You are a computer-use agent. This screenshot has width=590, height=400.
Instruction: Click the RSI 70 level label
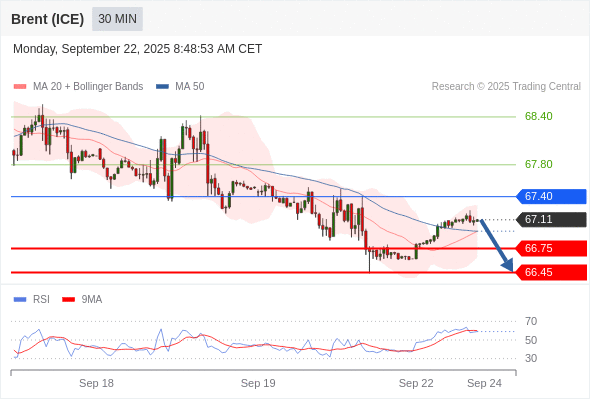[x=531, y=321]
